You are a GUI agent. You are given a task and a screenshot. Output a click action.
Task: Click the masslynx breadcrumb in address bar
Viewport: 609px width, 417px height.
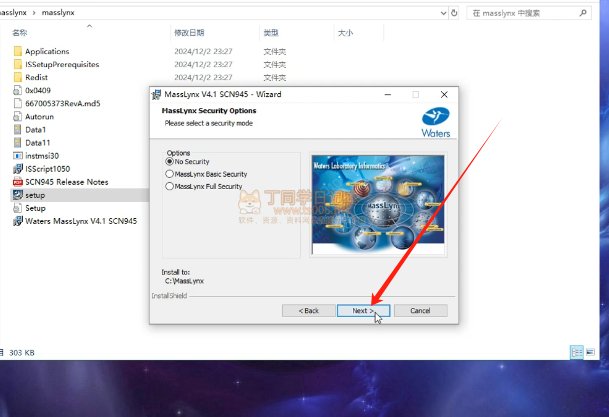[58, 12]
